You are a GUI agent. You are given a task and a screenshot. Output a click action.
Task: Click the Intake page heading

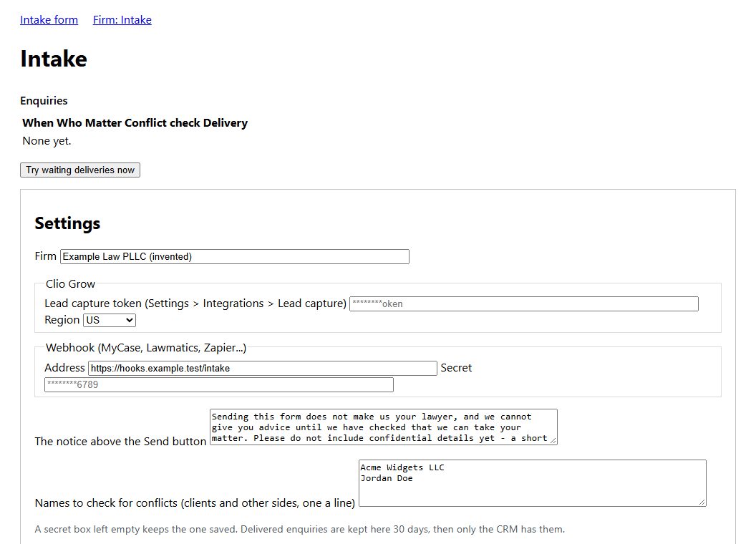tap(54, 59)
